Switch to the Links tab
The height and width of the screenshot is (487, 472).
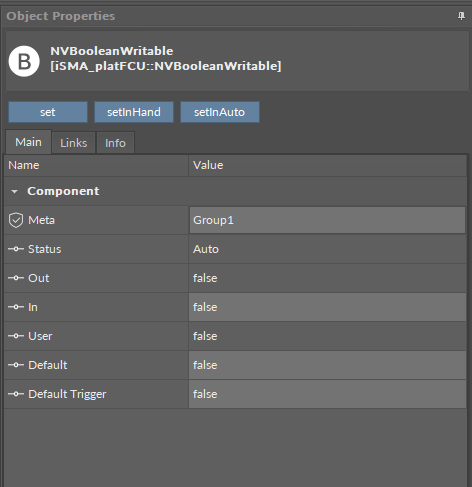pyautogui.click(x=74, y=143)
